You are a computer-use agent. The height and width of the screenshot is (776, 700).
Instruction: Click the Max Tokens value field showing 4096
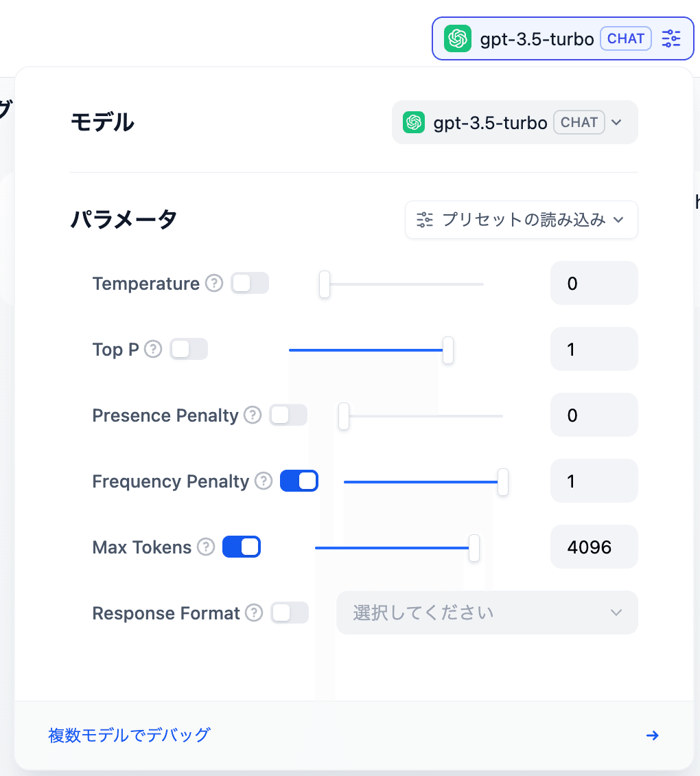point(594,547)
